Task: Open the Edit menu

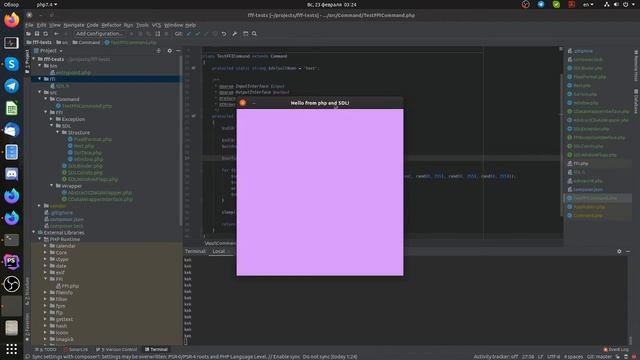Action: [42, 25]
